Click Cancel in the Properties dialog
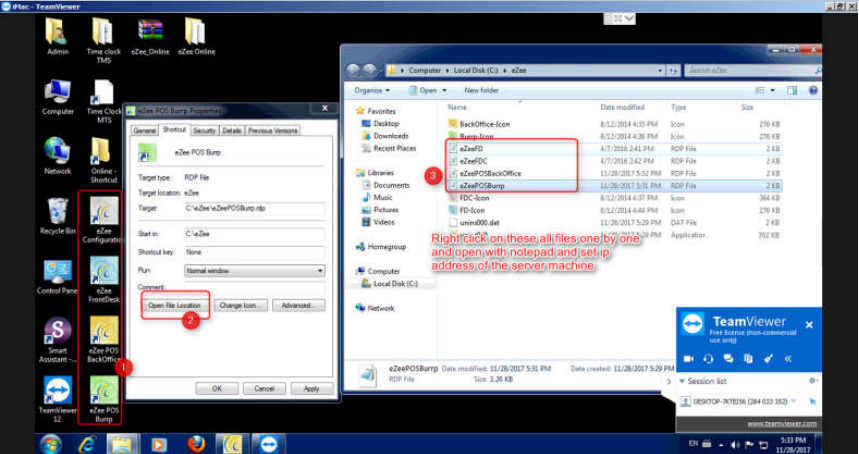This screenshot has width=859, height=454. (264, 388)
